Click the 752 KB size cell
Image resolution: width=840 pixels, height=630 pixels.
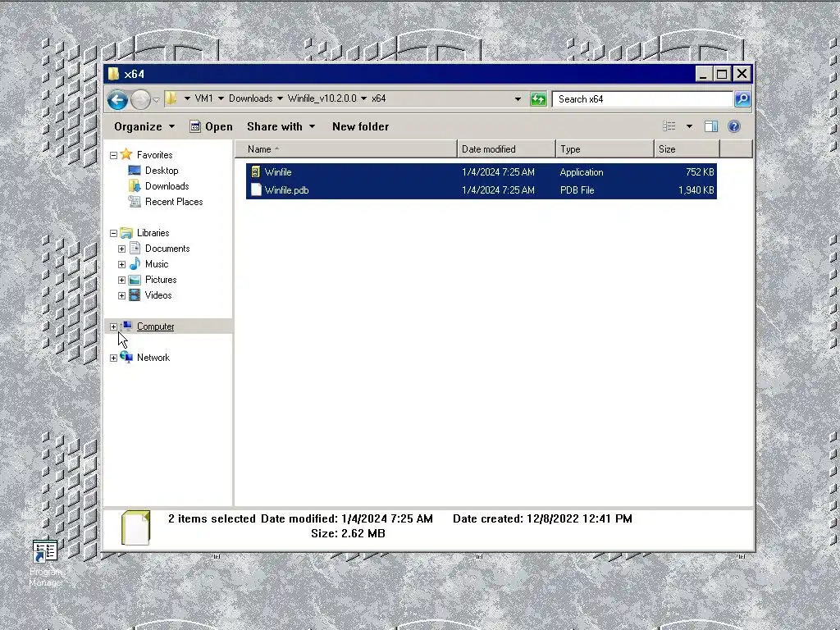coord(700,172)
